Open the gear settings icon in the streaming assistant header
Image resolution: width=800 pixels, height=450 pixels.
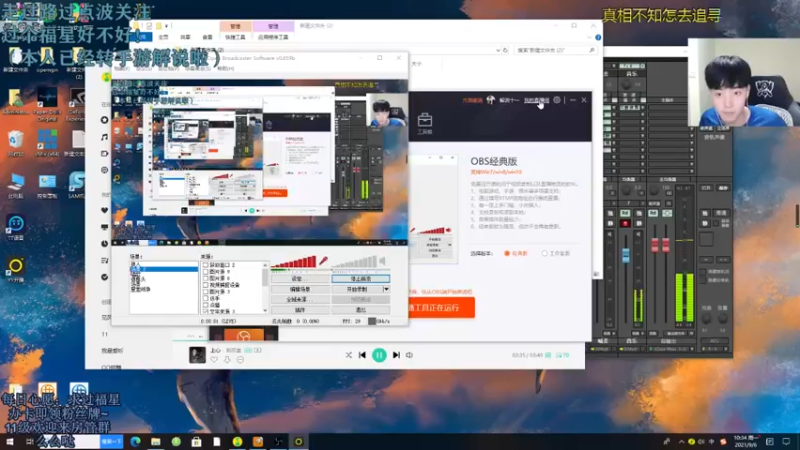tap(557, 100)
